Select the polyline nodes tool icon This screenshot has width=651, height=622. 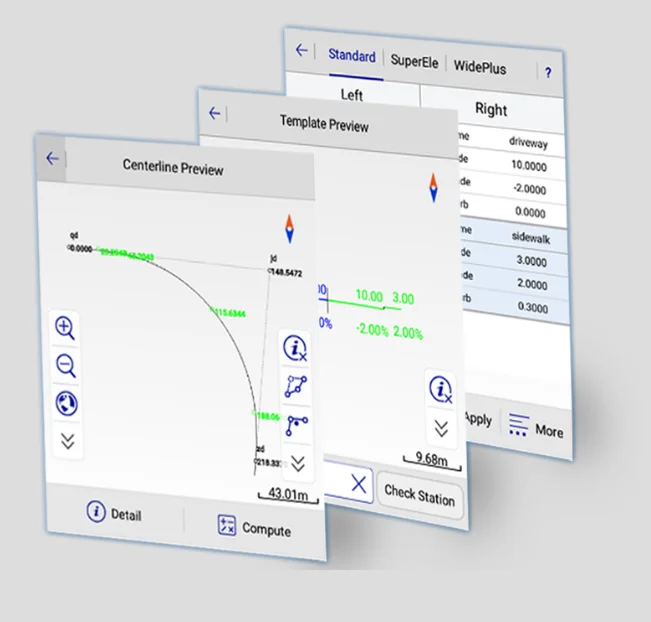[296, 426]
